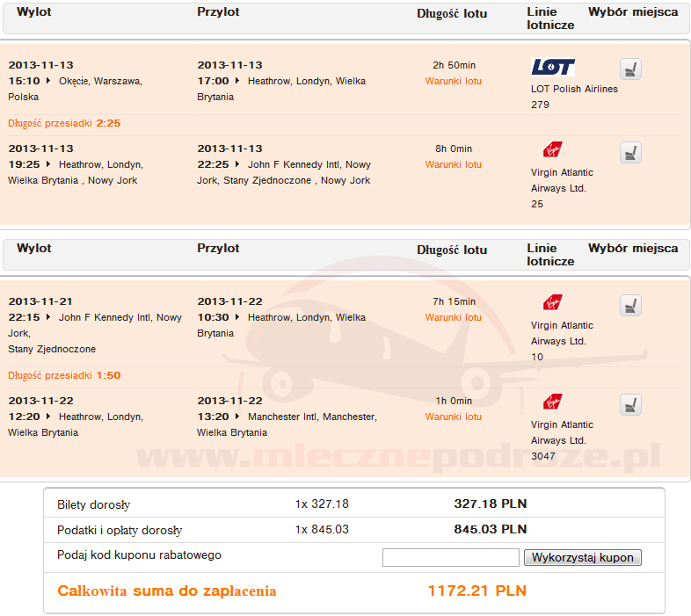The image size is (691, 616).
Task: Select seat for Virgin Atlantic flight 3047
Action: point(629,405)
